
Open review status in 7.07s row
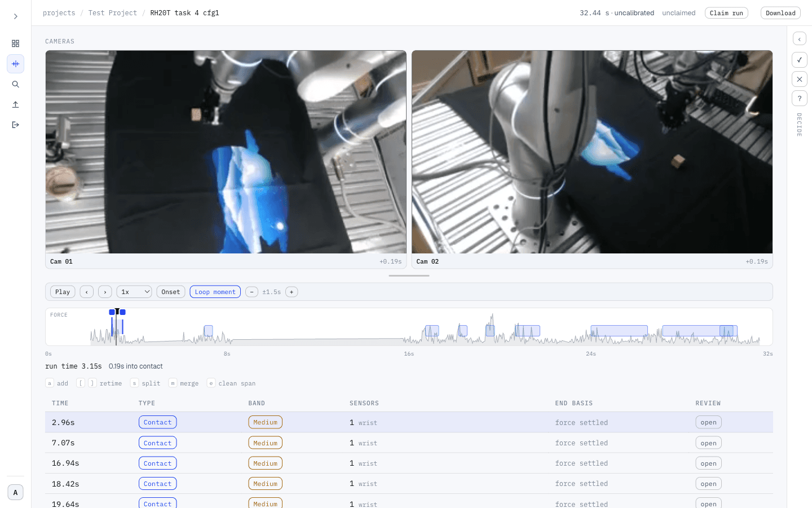click(708, 443)
